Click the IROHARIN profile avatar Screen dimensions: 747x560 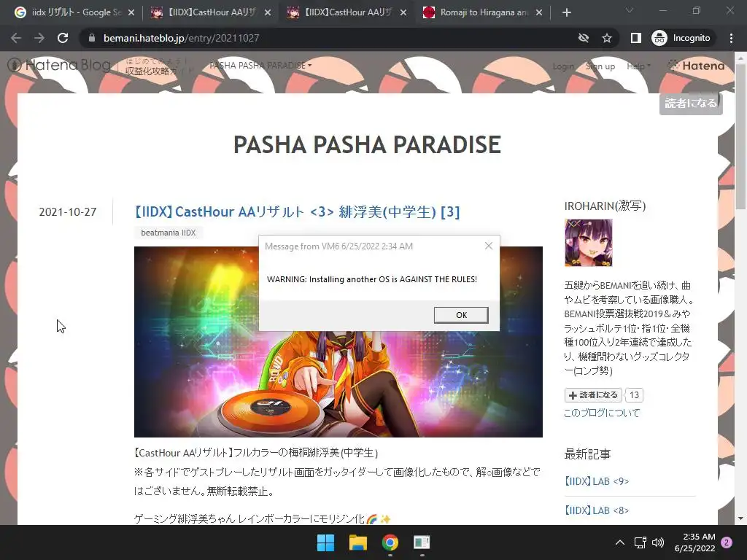(x=589, y=243)
